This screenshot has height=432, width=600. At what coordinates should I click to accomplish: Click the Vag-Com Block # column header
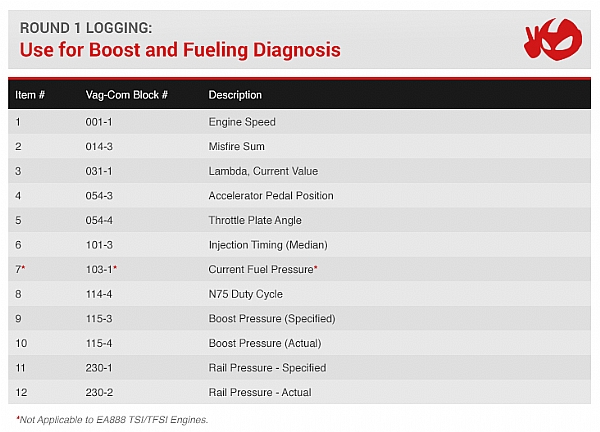(x=127, y=95)
